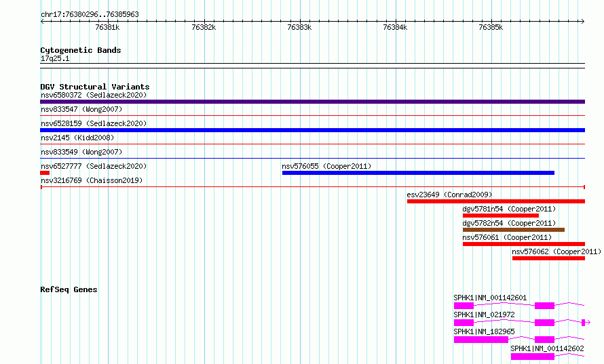
Task: Click the nsv6580372 (Sedlazeck2020) purple variant bar
Action: coord(312,102)
